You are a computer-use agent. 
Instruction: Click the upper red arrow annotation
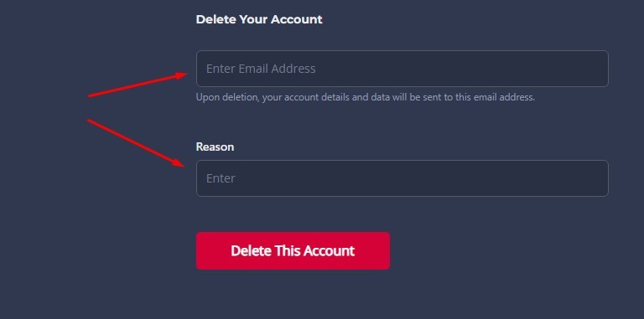(138, 85)
